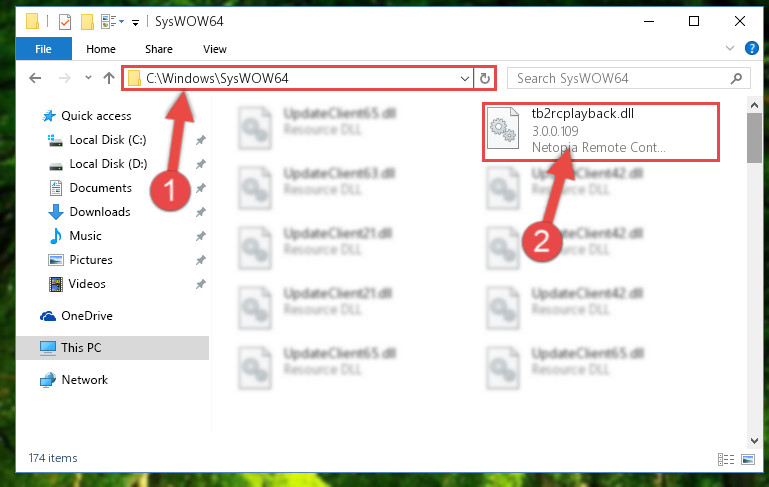This screenshot has width=769, height=487.
Task: Click the Back navigation arrow
Action: click(35, 78)
